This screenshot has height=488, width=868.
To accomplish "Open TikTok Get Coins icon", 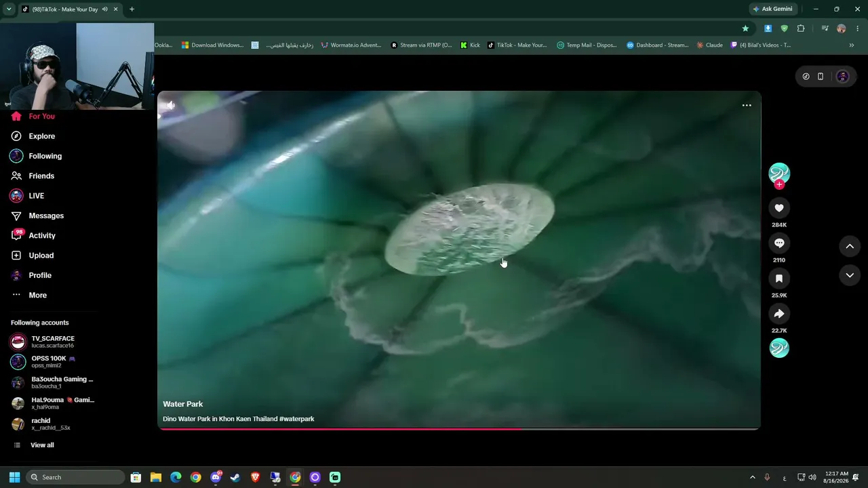I will (806, 77).
